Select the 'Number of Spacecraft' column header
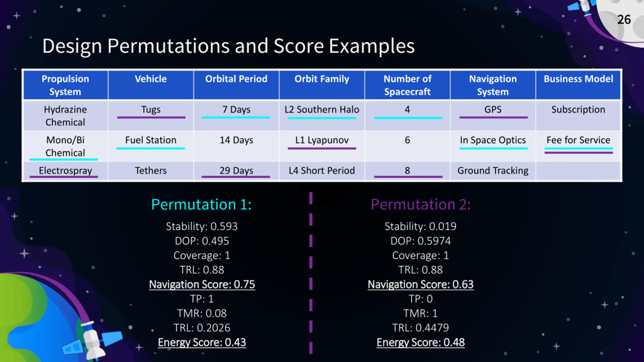The image size is (644, 362). 407,85
